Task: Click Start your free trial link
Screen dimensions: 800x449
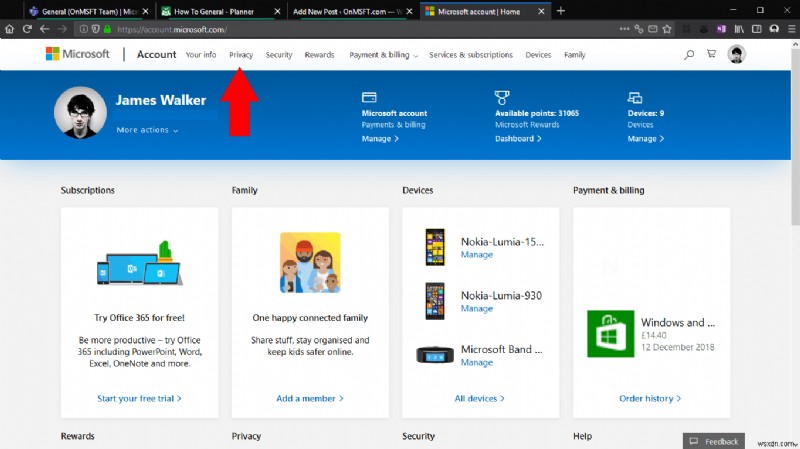Action: pyautogui.click(x=139, y=398)
